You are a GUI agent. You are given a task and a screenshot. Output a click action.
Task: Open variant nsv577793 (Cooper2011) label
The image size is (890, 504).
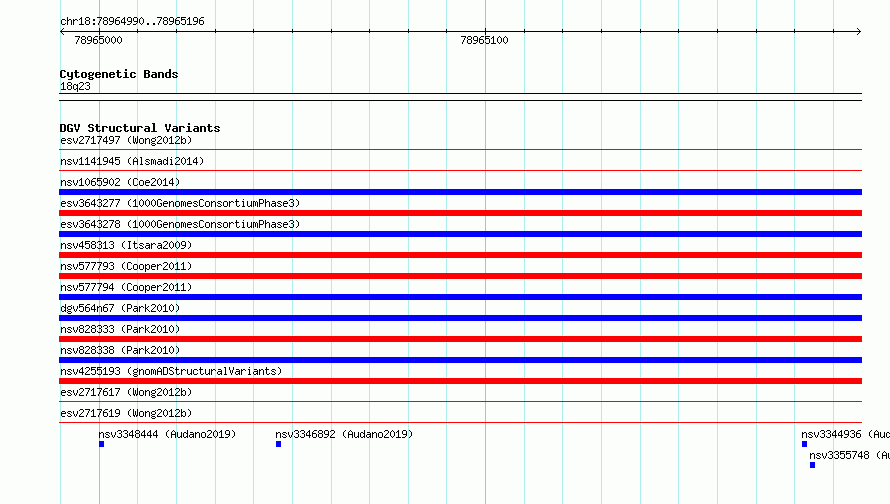click(x=126, y=266)
